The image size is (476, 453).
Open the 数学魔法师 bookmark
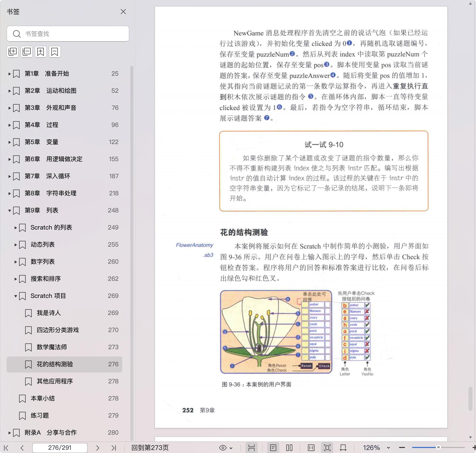coord(52,347)
